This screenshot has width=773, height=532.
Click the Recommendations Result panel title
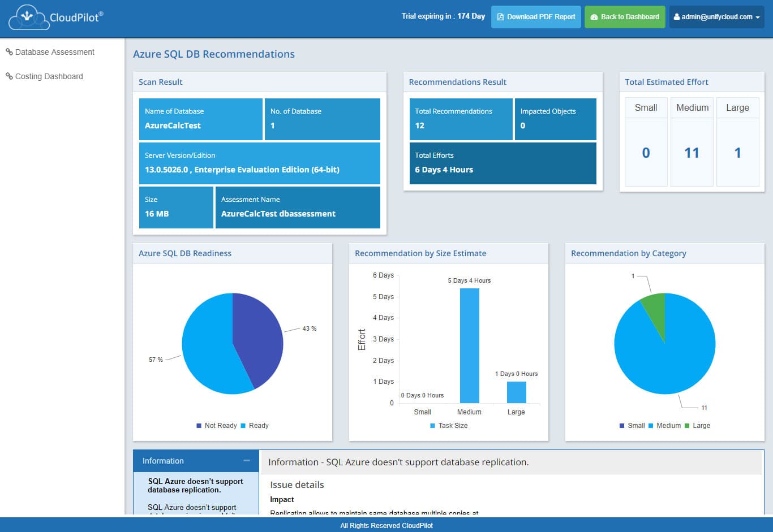tap(458, 82)
